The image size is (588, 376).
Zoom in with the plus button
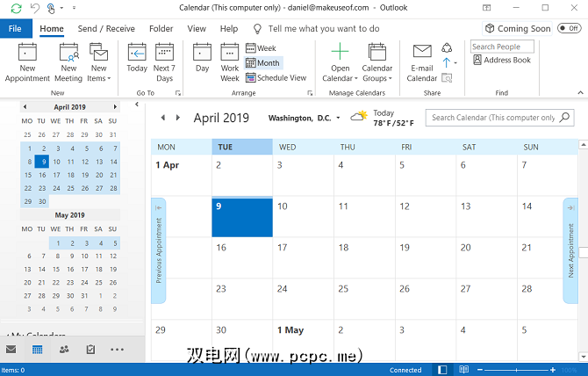point(553,370)
